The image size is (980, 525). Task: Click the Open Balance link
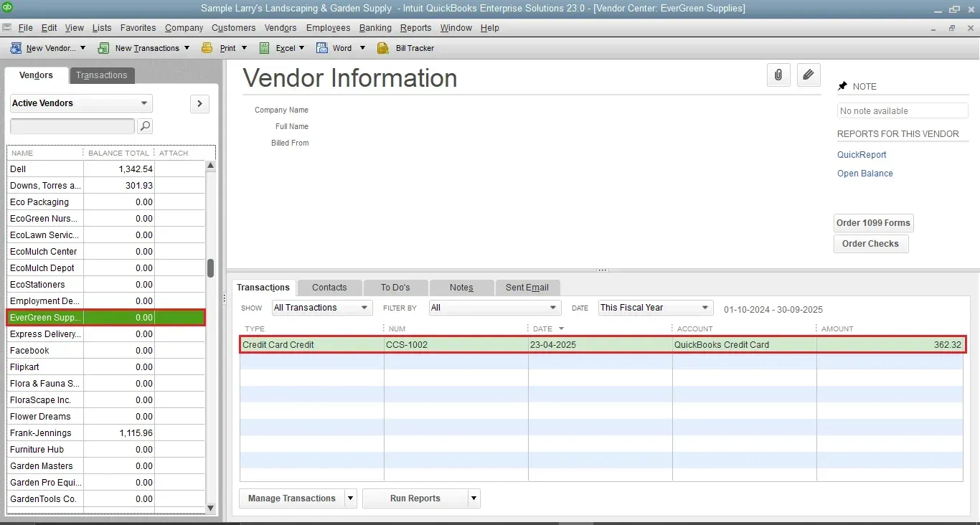point(865,174)
